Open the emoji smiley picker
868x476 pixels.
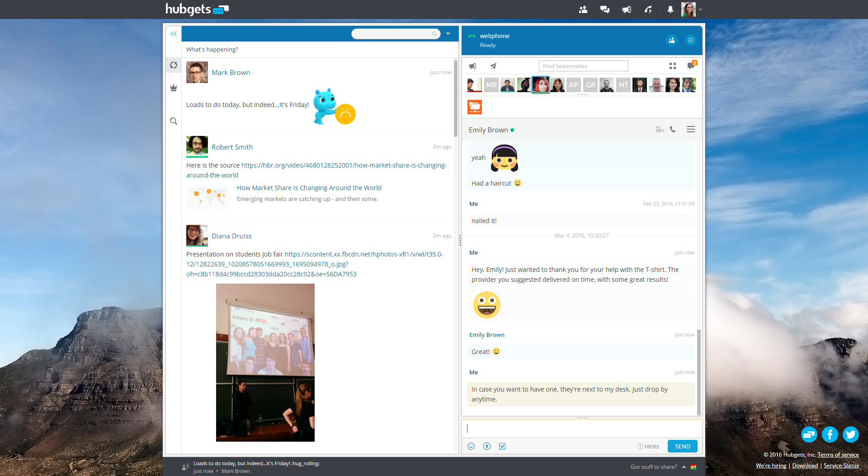(x=471, y=446)
